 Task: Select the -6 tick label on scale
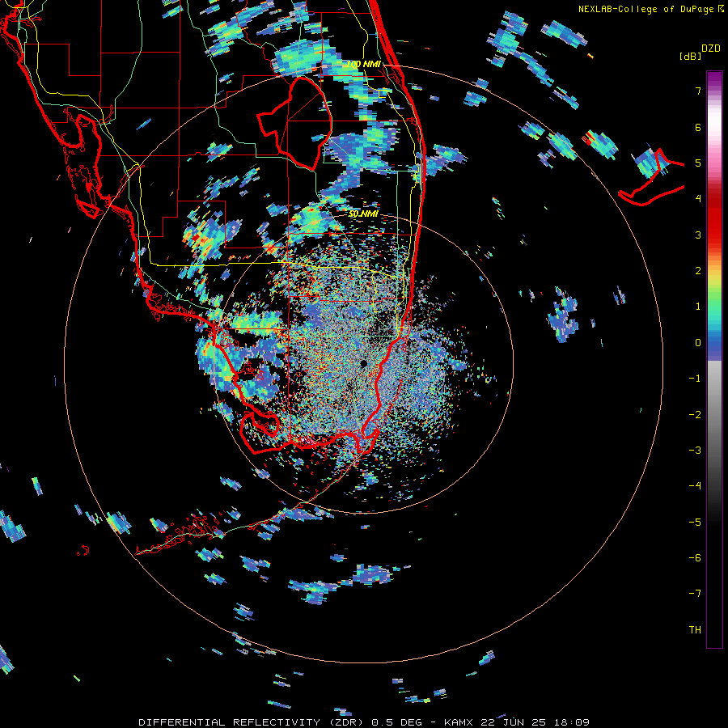[x=695, y=558]
